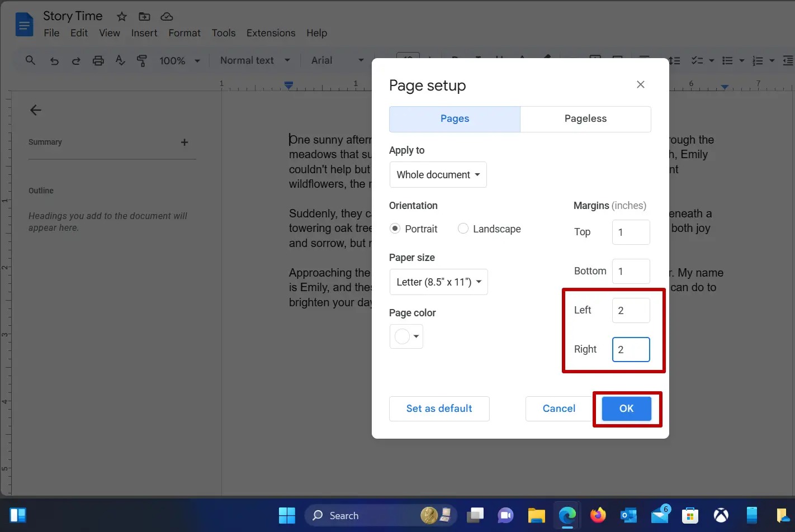Screen dimensions: 795x532
Task: Click the Cancel button
Action: 559,408
